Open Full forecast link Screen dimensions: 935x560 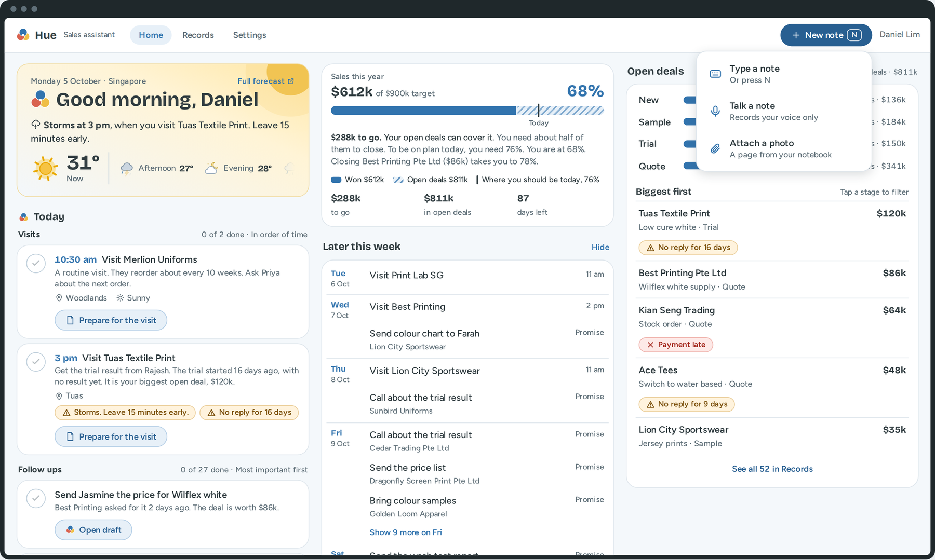coord(265,81)
